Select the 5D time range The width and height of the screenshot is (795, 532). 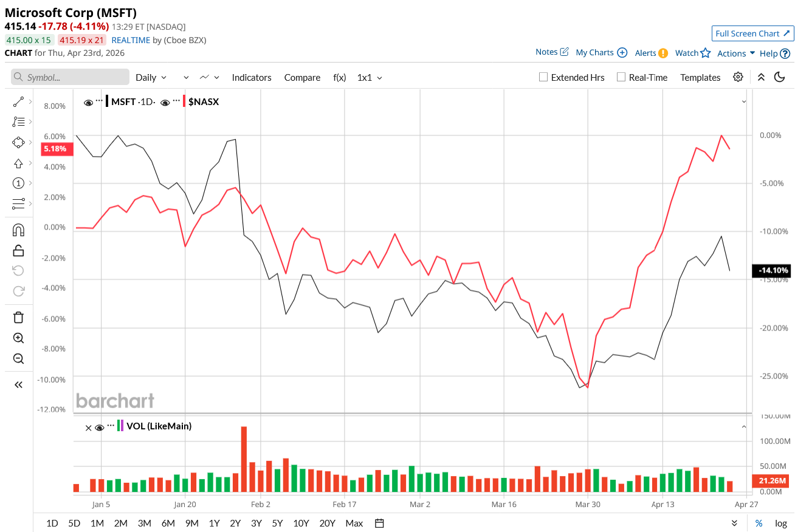point(74,523)
